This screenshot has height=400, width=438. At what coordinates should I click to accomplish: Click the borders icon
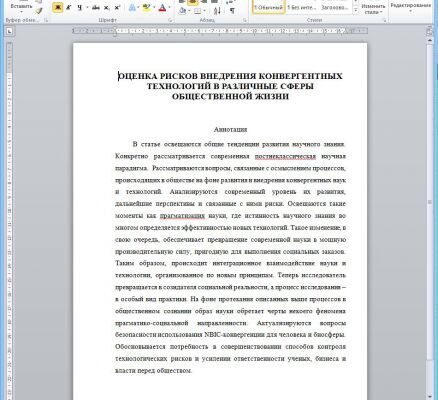pos(198,11)
